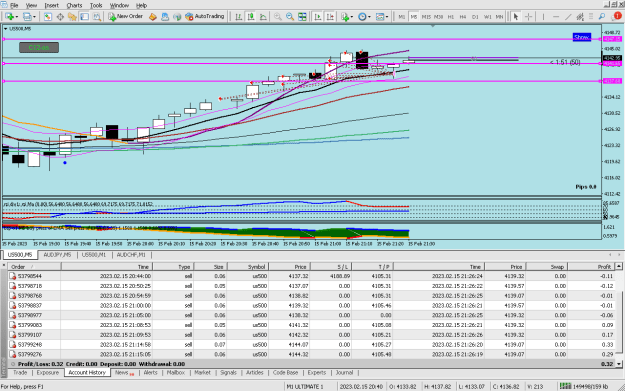This screenshot has height=391, width=625.
Task: Draw a trendline with the trendline tool
Action: click(x=568, y=17)
